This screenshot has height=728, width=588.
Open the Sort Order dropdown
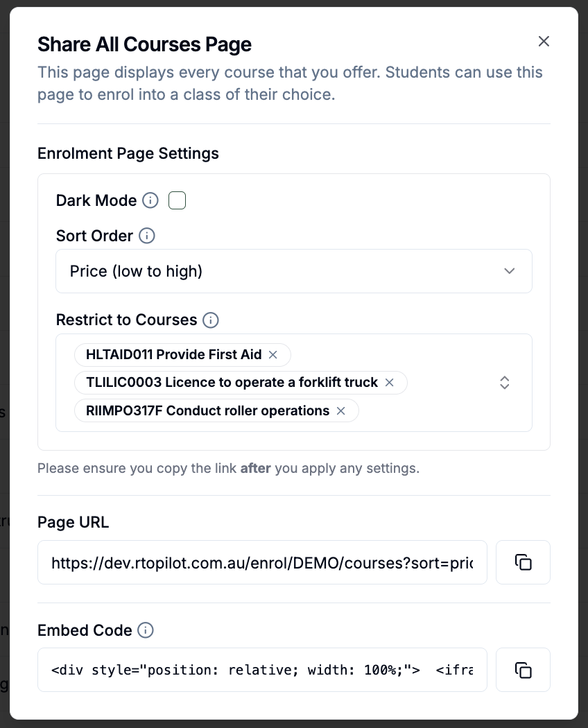point(294,271)
